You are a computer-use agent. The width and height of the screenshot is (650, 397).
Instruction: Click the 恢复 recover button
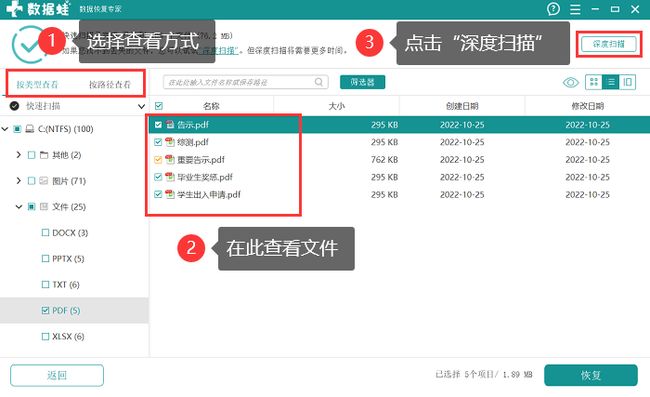pos(591,375)
